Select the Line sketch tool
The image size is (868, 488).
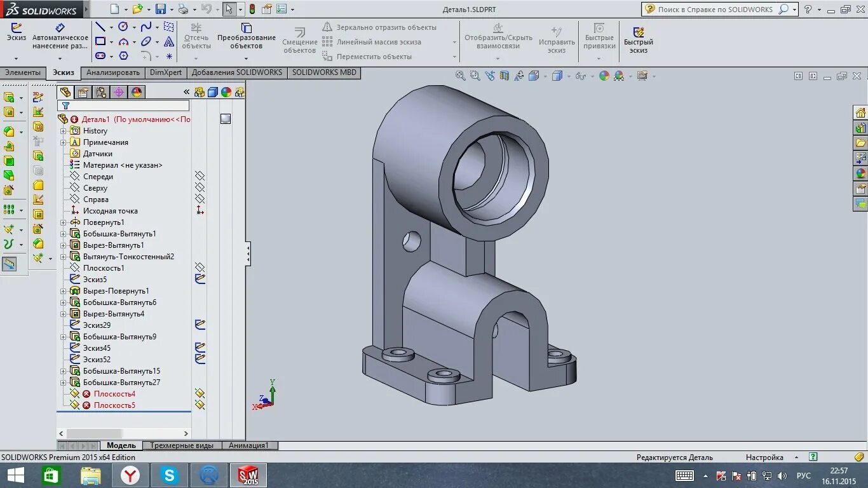[x=100, y=27]
